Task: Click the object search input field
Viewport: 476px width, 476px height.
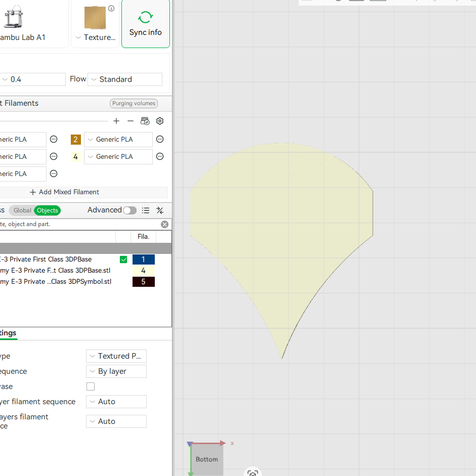Action: 79,224
